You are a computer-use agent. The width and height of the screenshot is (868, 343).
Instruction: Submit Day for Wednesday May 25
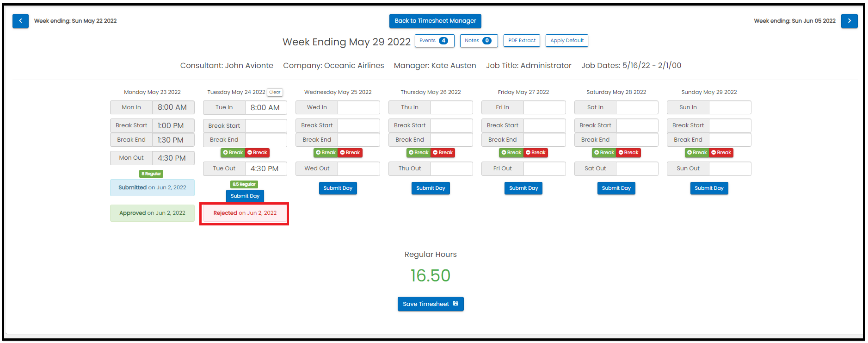[x=338, y=188]
